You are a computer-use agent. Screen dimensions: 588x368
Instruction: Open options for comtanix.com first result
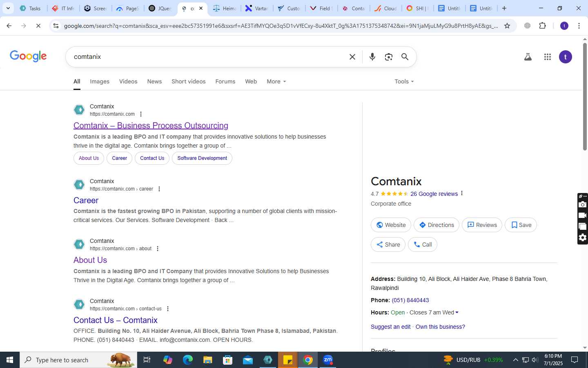pyautogui.click(x=141, y=114)
